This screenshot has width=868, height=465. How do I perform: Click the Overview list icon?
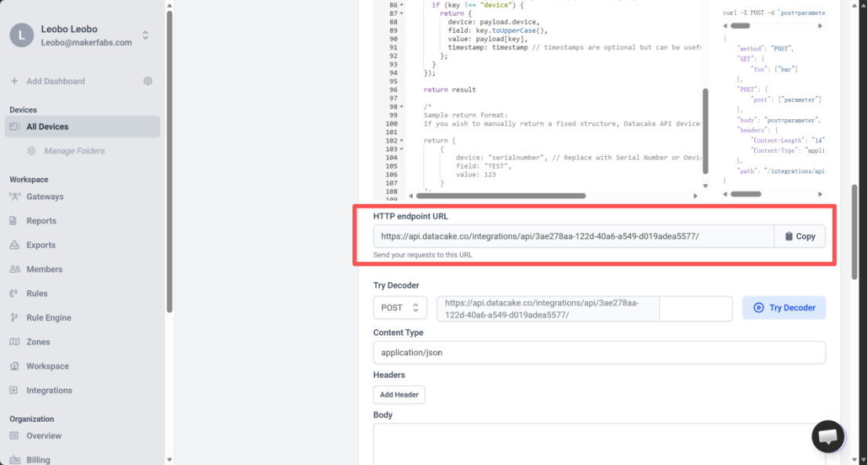point(14,436)
